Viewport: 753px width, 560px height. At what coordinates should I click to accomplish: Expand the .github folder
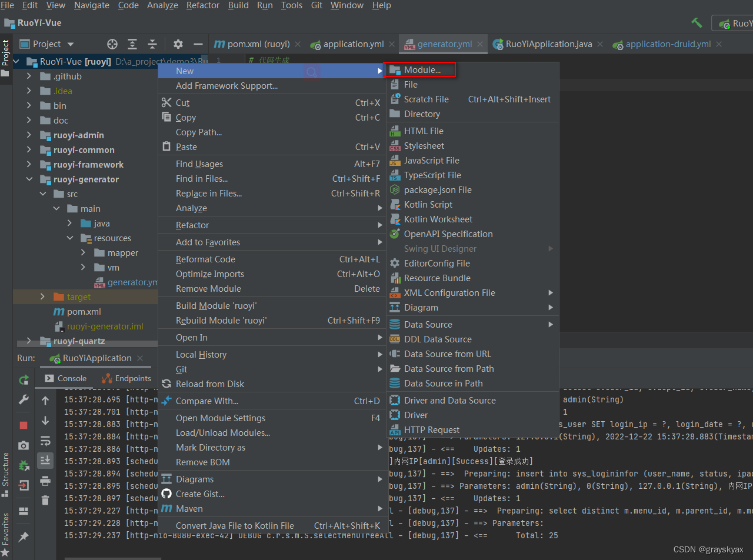[29, 76]
